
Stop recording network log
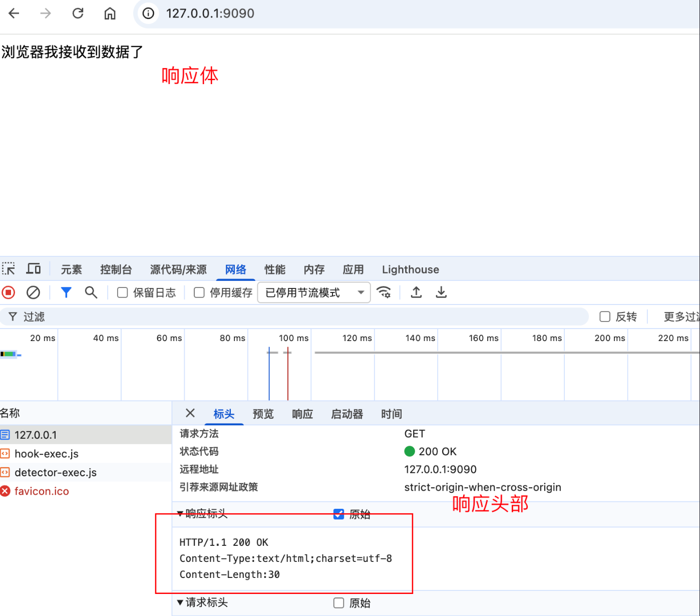tap(8, 292)
